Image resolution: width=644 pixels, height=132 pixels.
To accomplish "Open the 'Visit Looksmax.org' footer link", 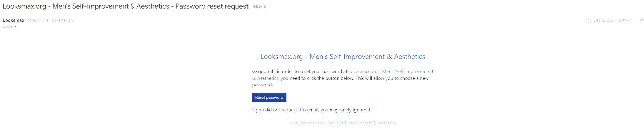I will click(x=343, y=123).
